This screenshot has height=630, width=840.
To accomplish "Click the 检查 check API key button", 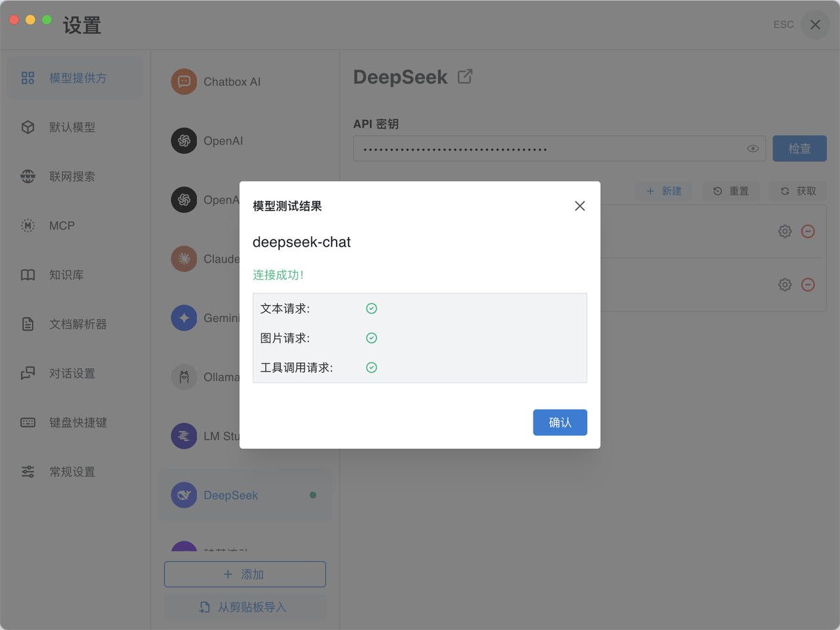I will pyautogui.click(x=799, y=149).
